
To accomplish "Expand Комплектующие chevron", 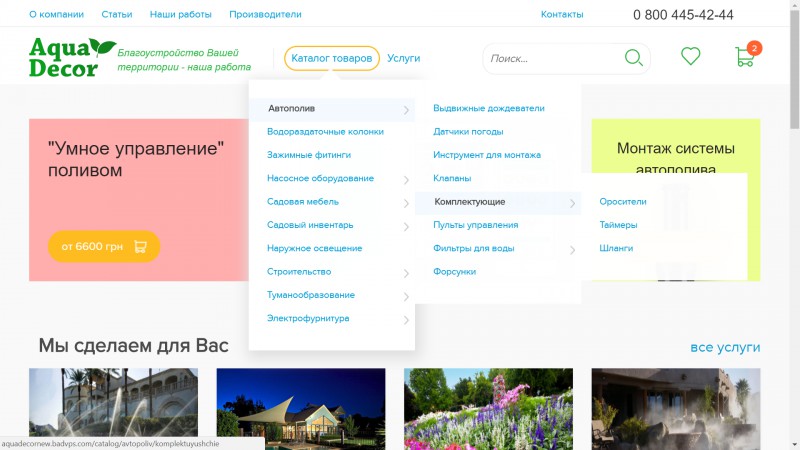I will pyautogui.click(x=572, y=203).
